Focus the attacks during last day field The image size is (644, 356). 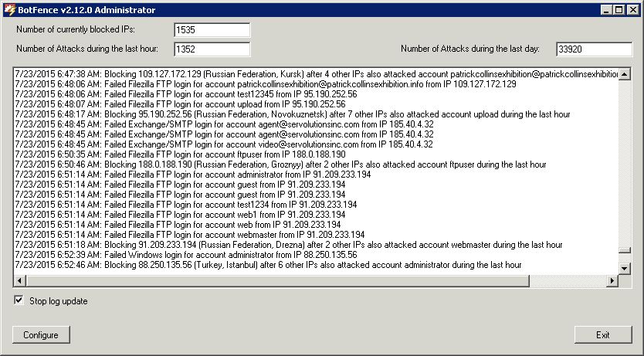595,49
